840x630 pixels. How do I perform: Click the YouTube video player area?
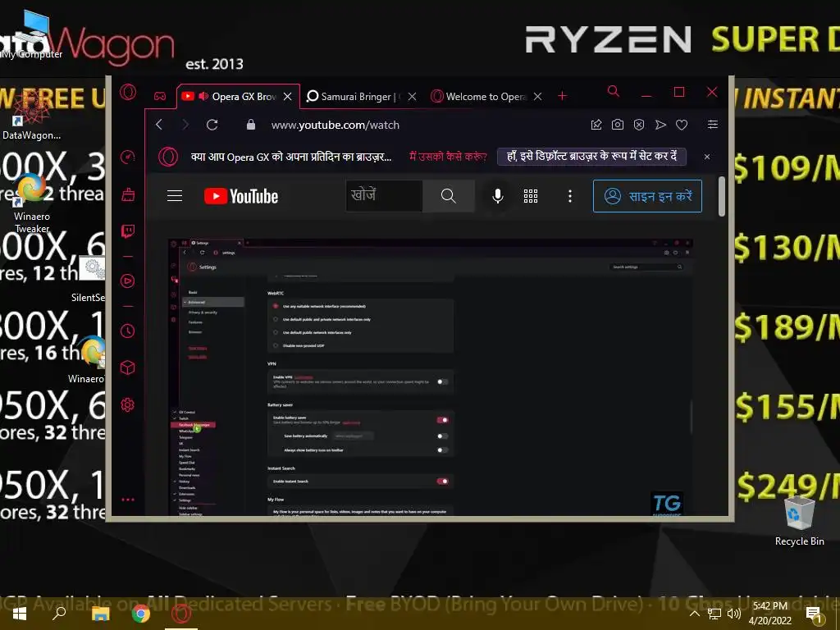coord(431,377)
